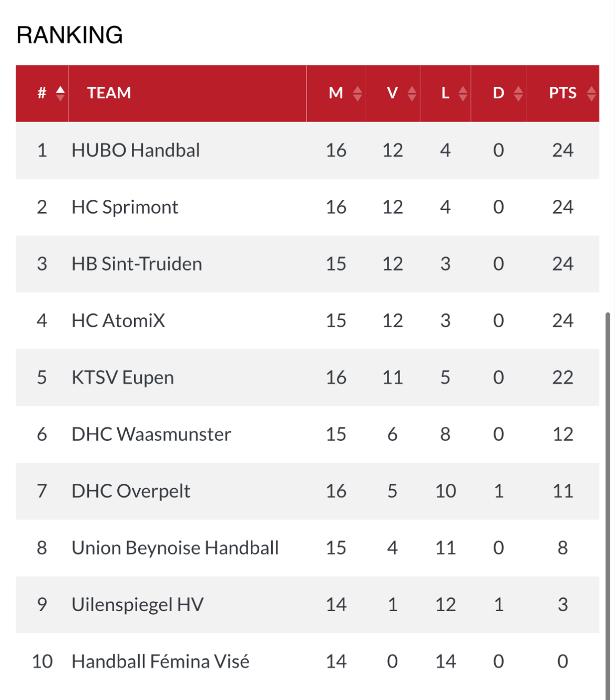The width and height of the screenshot is (615, 700).
Task: Click sort arrows beside M column
Action: (x=358, y=94)
